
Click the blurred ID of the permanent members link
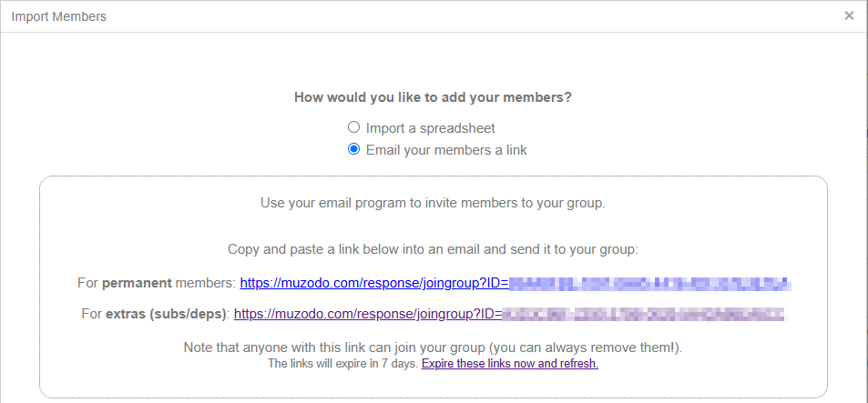[x=649, y=283]
